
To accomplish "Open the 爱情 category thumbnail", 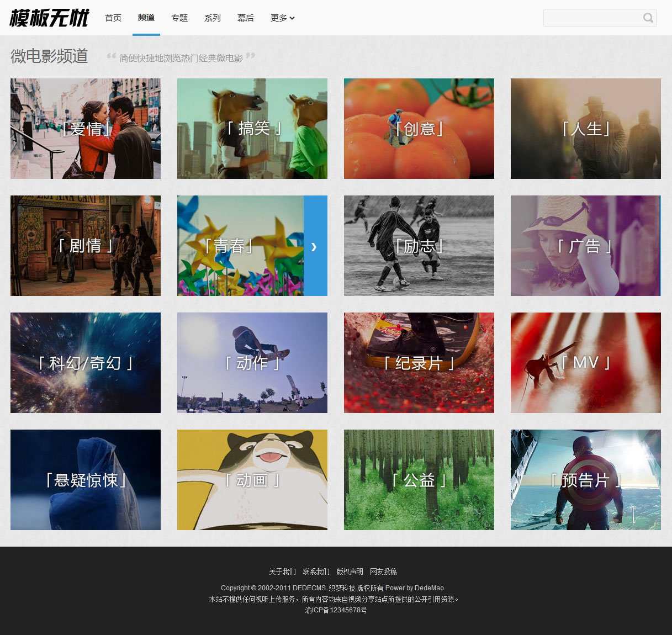I will tap(86, 129).
